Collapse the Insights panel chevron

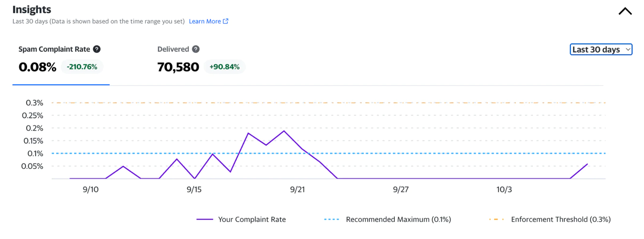click(x=625, y=11)
